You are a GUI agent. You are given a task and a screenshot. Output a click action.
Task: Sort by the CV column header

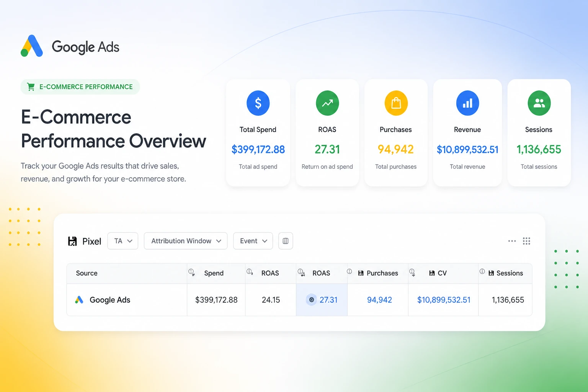point(442,273)
